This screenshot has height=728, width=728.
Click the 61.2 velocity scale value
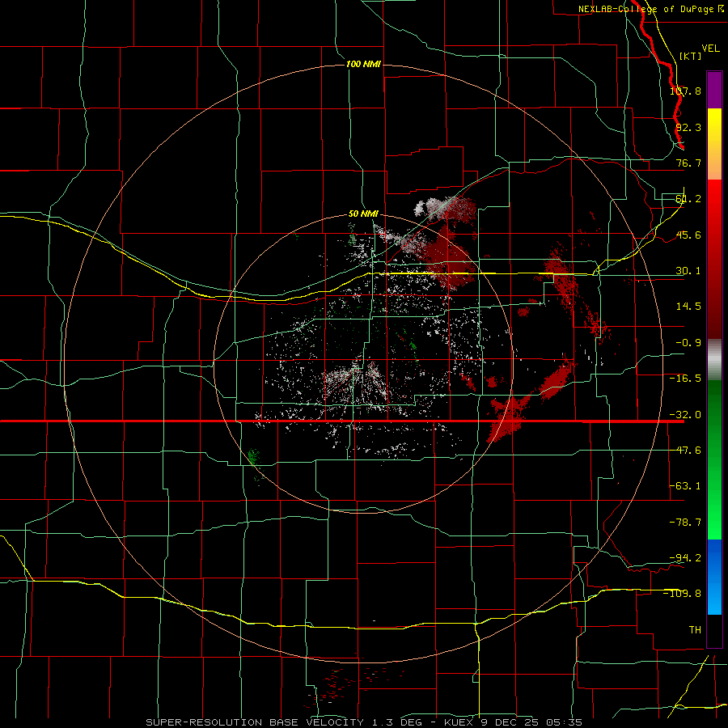point(688,199)
